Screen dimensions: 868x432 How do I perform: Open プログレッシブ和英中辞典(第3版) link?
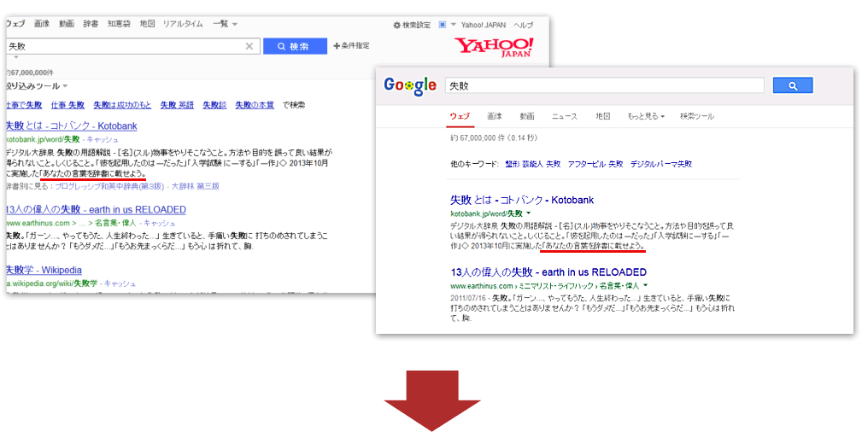[109, 186]
